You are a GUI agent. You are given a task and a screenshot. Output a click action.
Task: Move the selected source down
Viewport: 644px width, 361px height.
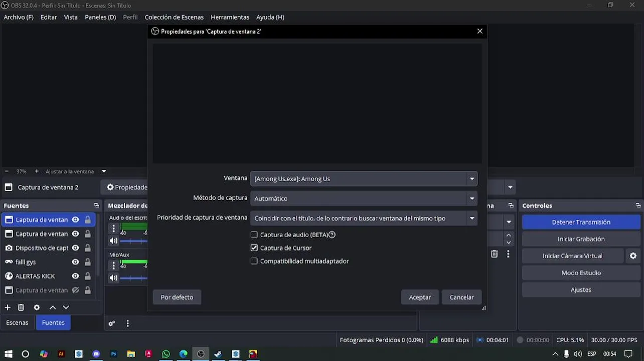(x=66, y=307)
